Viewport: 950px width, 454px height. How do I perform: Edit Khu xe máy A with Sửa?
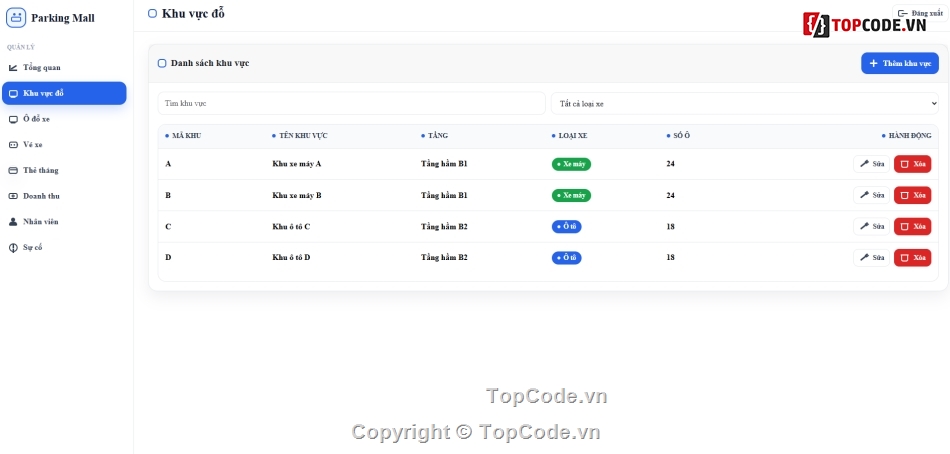(x=871, y=164)
